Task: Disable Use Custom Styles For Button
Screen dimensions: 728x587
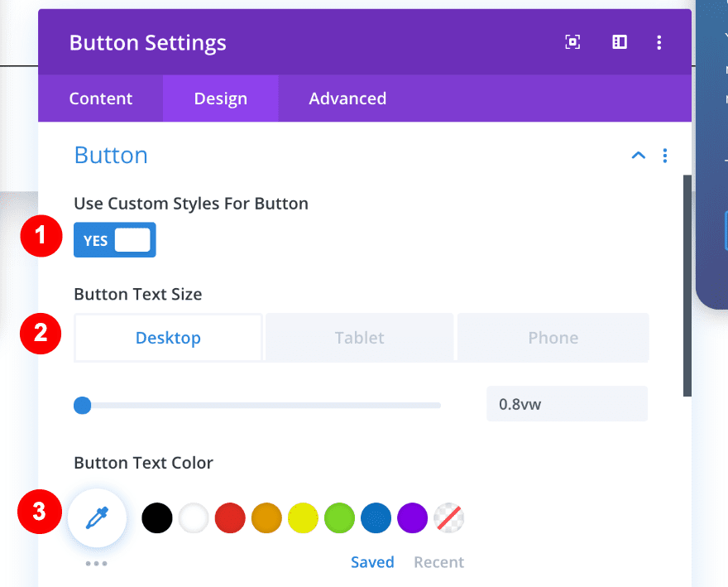Action: pos(114,239)
